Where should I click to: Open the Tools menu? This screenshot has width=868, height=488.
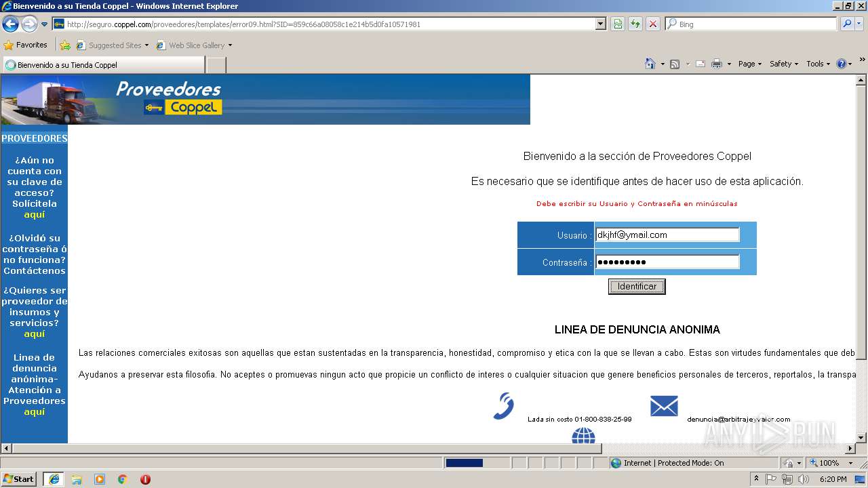(818, 64)
